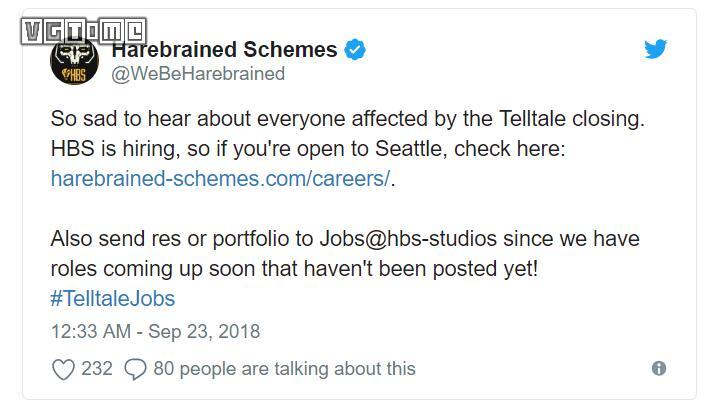Click the info circle icon

tap(659, 368)
